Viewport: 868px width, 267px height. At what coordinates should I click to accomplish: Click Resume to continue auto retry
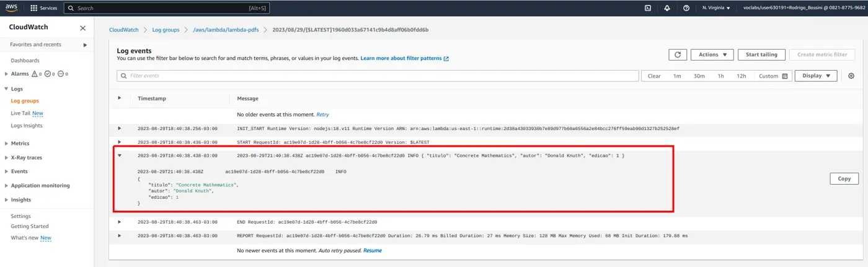[x=373, y=250]
